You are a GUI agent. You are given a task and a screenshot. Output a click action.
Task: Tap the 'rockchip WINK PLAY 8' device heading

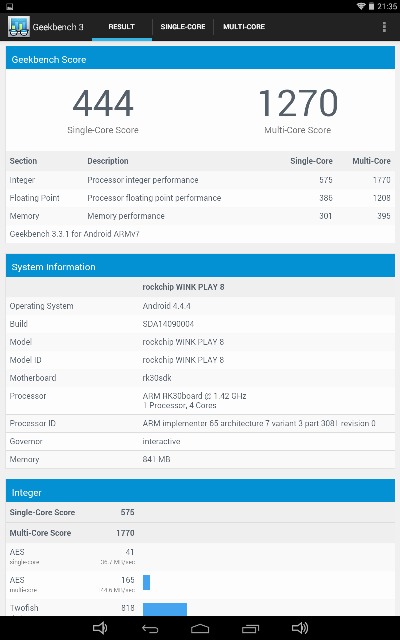(183, 287)
